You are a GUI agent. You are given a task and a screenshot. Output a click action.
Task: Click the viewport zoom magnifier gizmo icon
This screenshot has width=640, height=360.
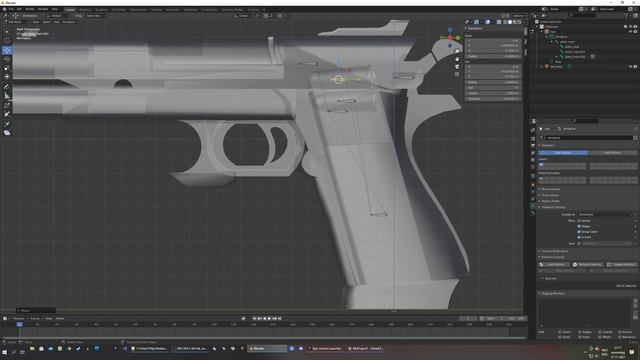(x=457, y=52)
